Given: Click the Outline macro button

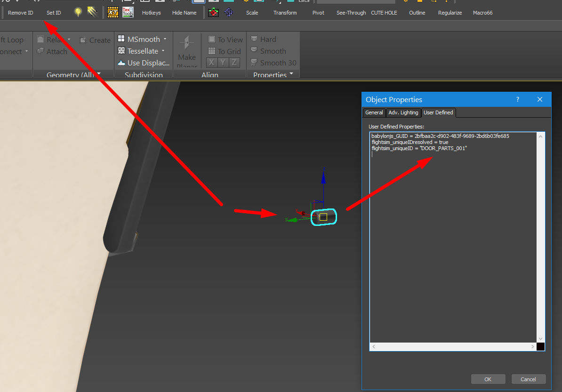Looking at the screenshot, I should (417, 13).
